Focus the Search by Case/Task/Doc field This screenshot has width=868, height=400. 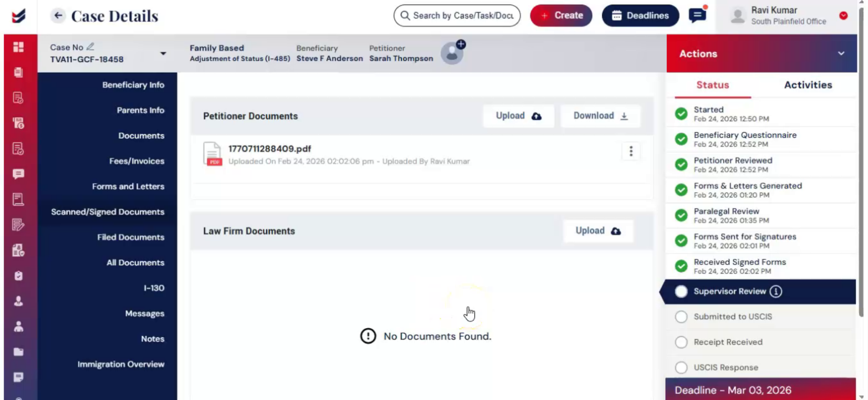tap(457, 16)
